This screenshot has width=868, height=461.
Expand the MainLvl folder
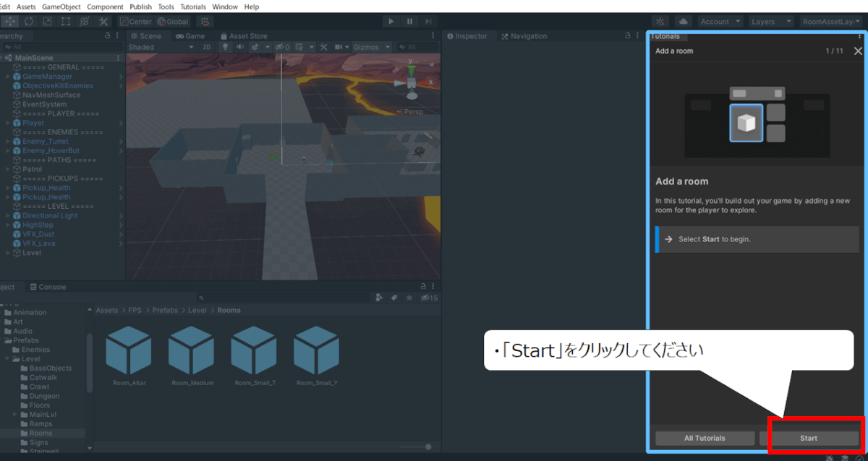(x=15, y=415)
